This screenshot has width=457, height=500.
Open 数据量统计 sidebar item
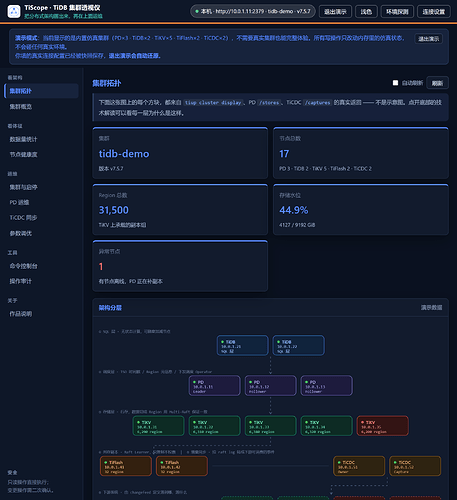tap(41, 139)
